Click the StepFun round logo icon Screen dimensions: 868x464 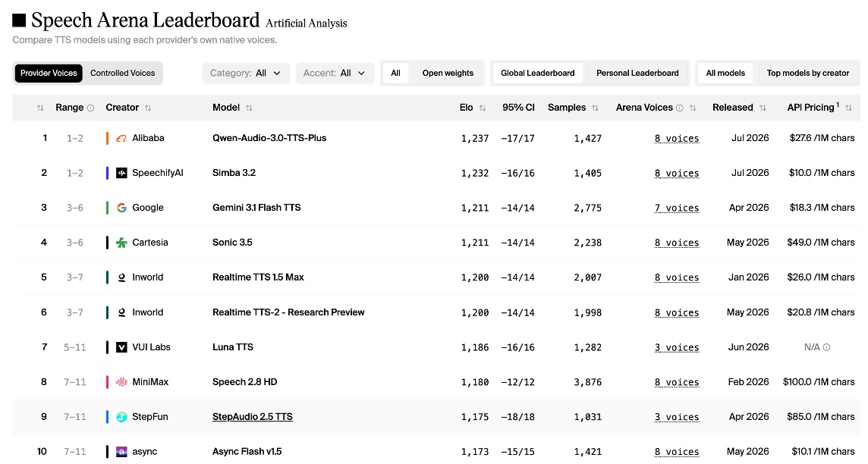122,417
